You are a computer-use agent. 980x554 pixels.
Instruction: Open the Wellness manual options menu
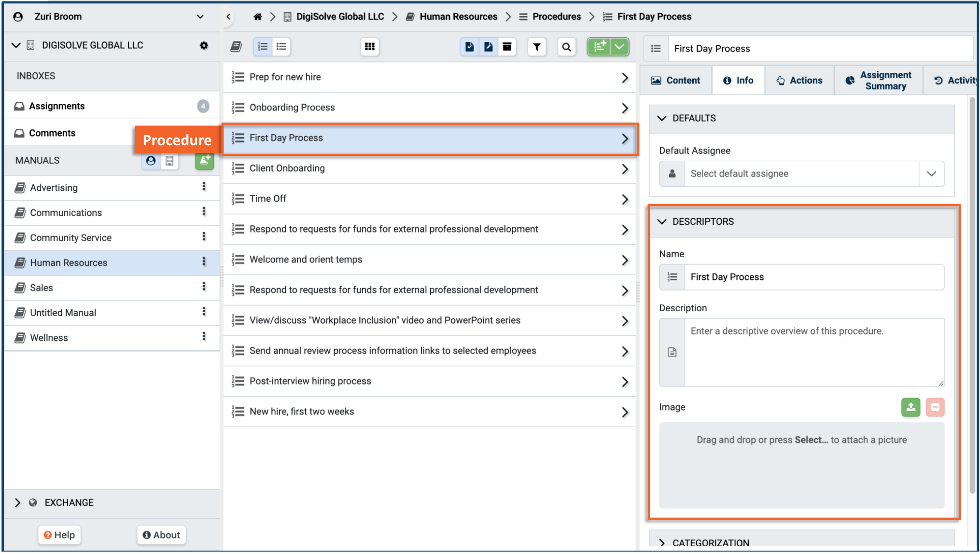204,337
